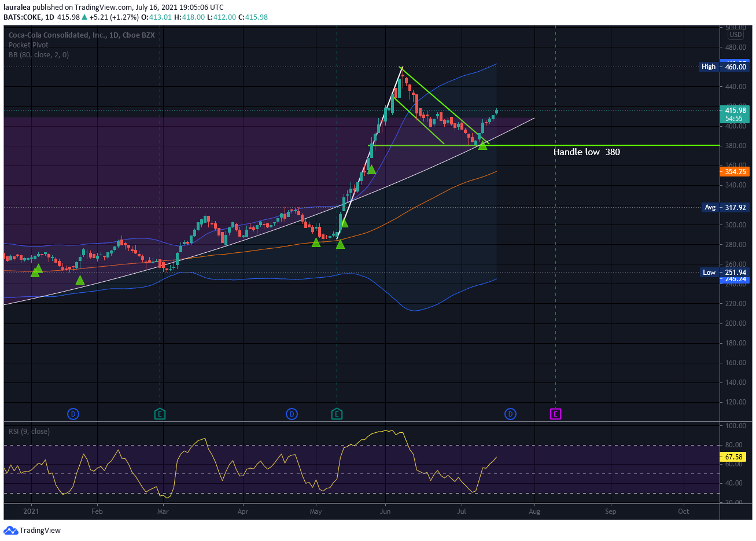Select the Low 251.94 price label
Screen dimensions: 756x541
[x=724, y=272]
